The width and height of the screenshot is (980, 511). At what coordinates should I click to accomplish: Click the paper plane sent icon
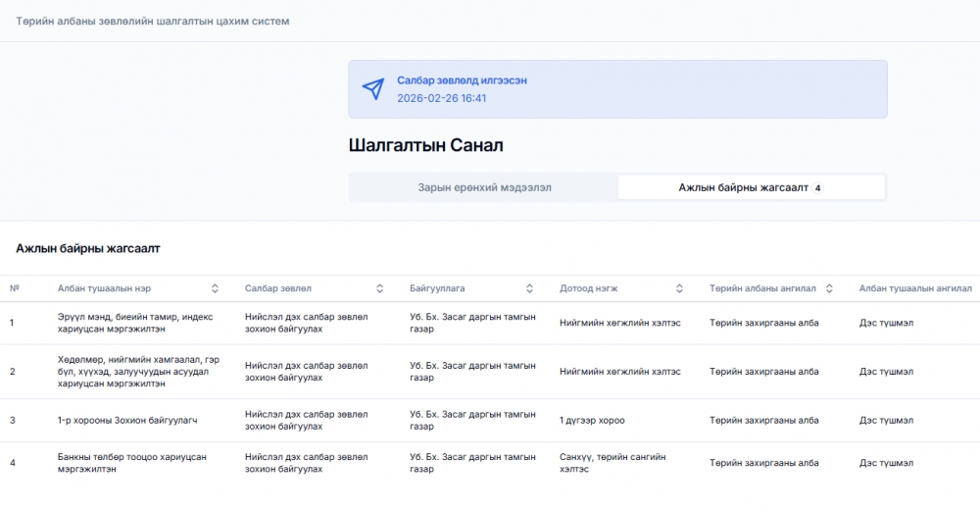[x=373, y=89]
